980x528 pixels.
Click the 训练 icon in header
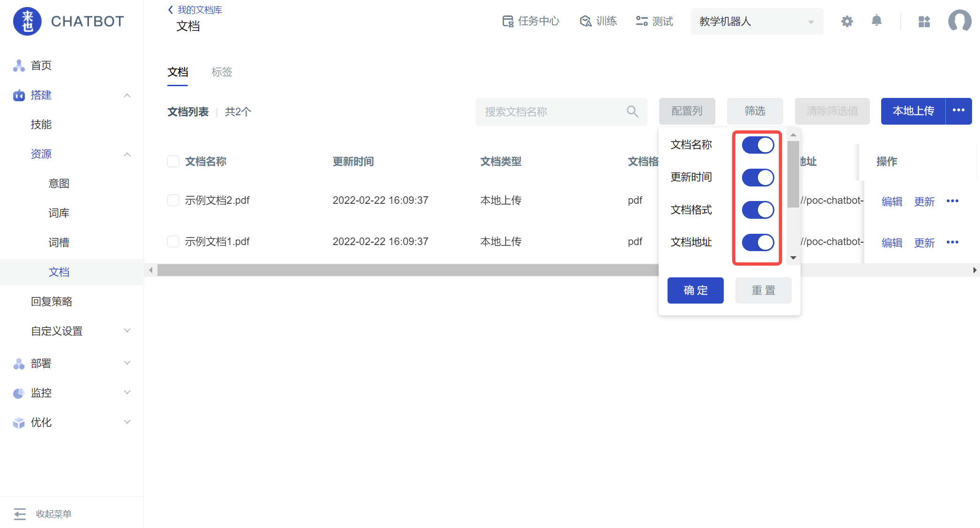coord(586,21)
